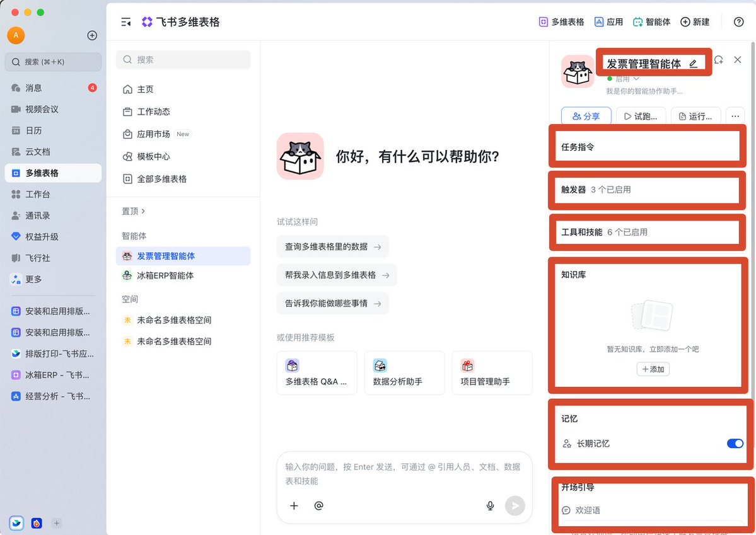Screen dimensions: 756x535
Task: Click the 分享 button
Action: tap(586, 116)
